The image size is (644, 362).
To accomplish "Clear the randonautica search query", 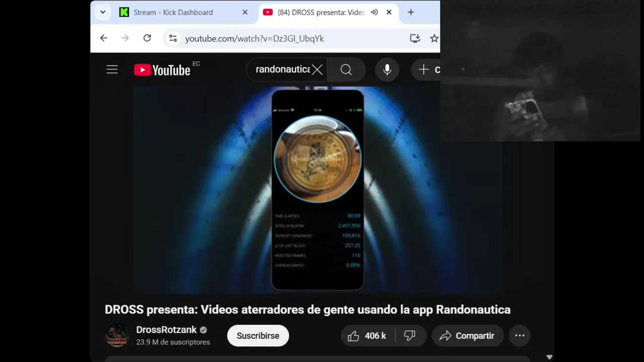I will tap(317, 69).
